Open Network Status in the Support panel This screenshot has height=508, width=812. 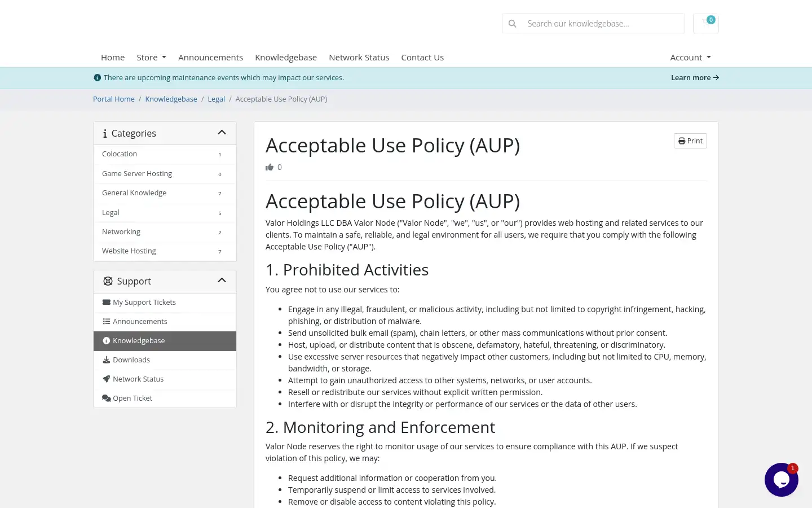[x=165, y=379]
